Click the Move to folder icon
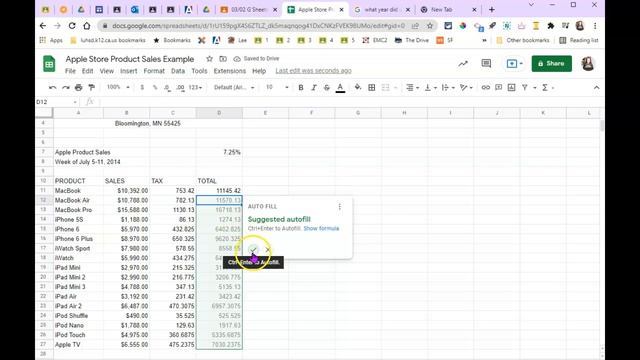This screenshot has width=640, height=360. [223, 59]
